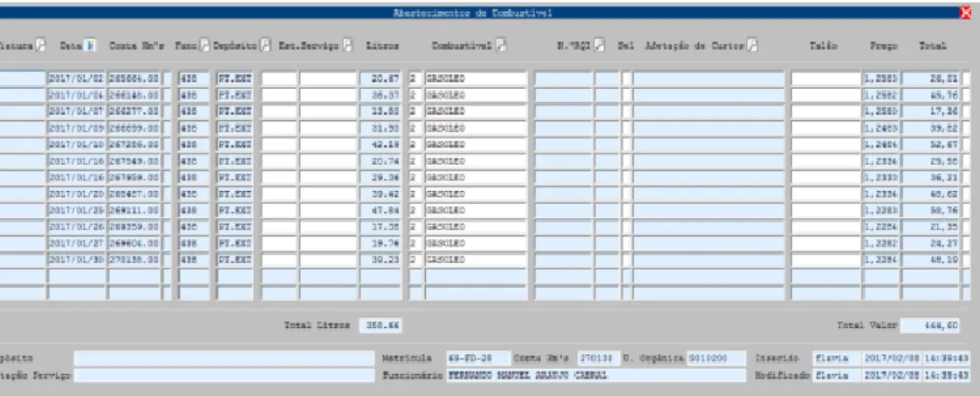The image size is (980, 396).
Task: Open lookup icon beside Depósito header
Action: tap(265, 45)
